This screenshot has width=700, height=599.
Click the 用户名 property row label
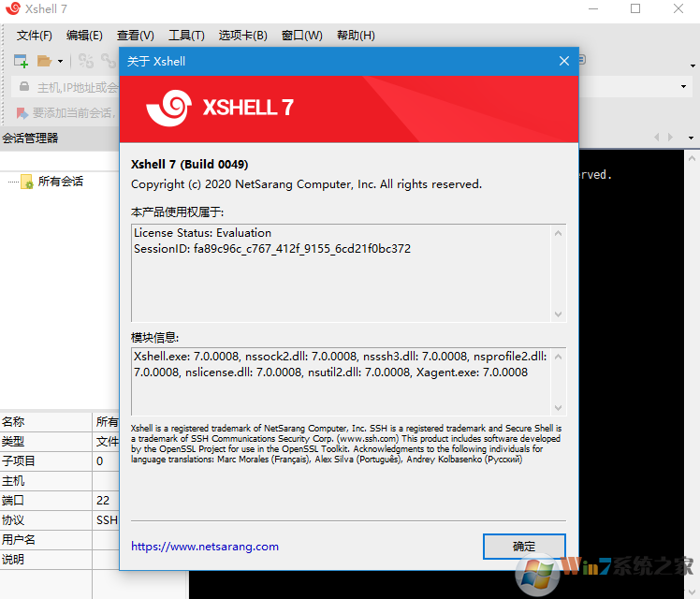(19, 540)
